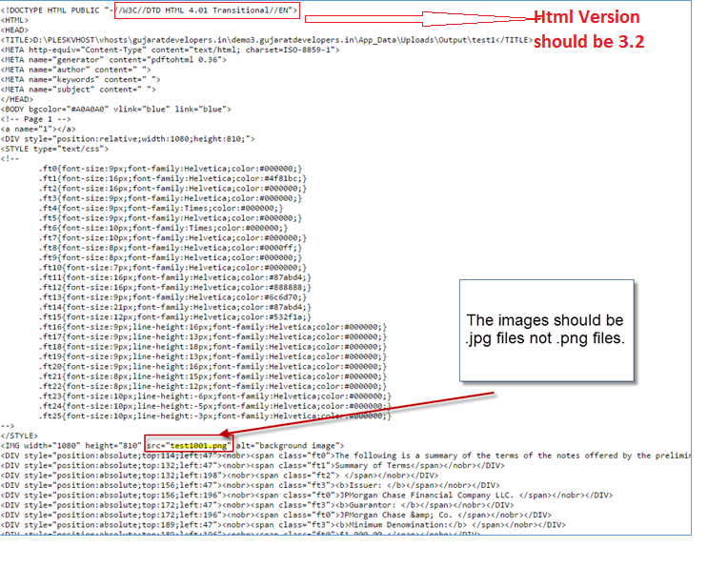Click the META name="keywords" line
The height and width of the screenshot is (568, 728).
click(80, 79)
